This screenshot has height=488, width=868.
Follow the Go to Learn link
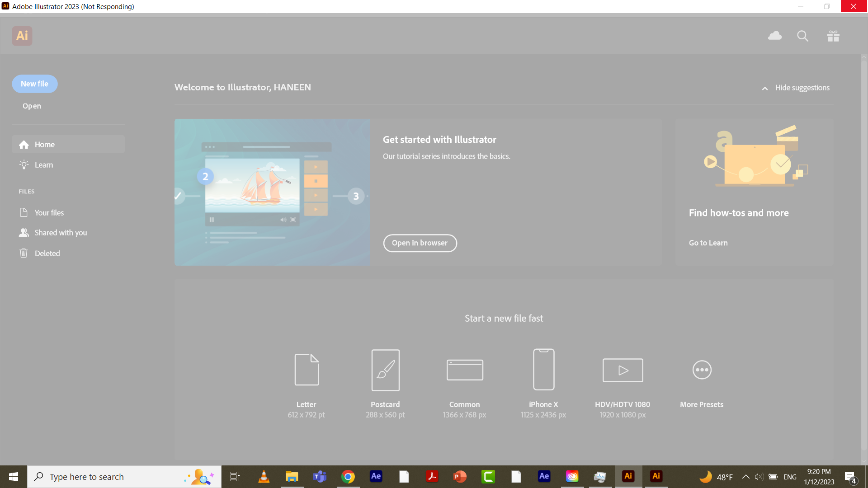pos(708,243)
